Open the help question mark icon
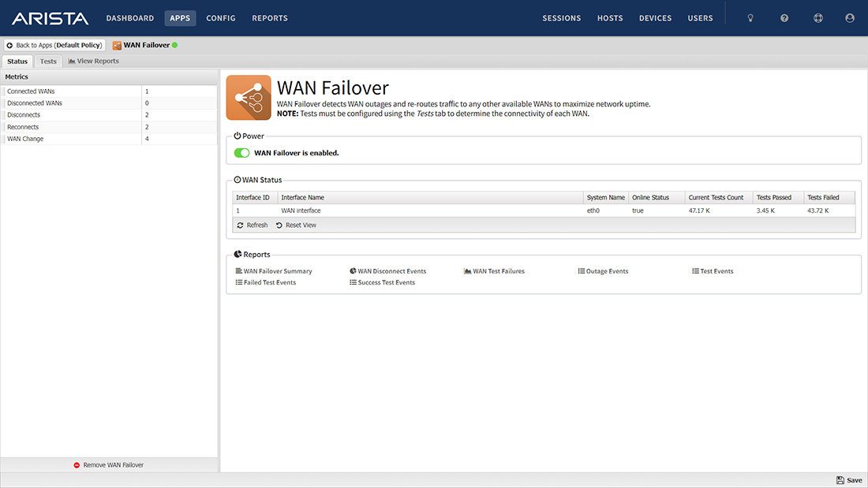The width and height of the screenshot is (868, 488). [784, 18]
